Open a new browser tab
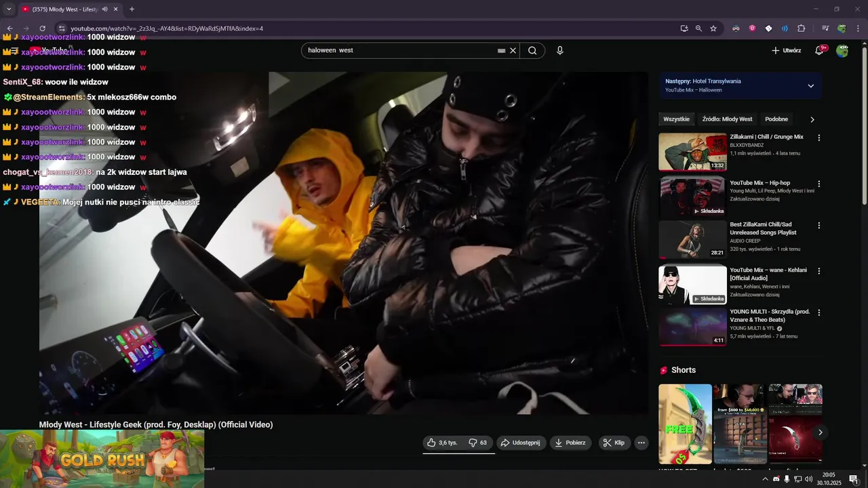868x488 pixels. [x=132, y=9]
